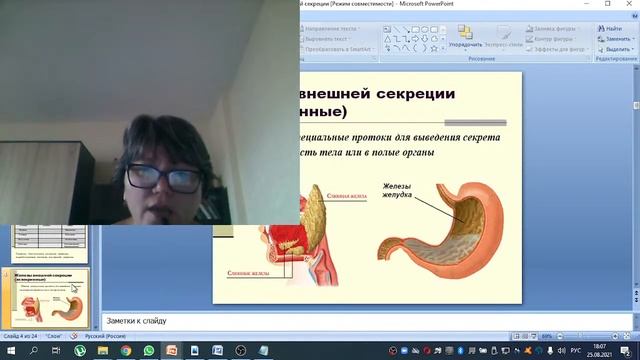
Task: Open OBS Studio from taskbar
Action: [241, 351]
